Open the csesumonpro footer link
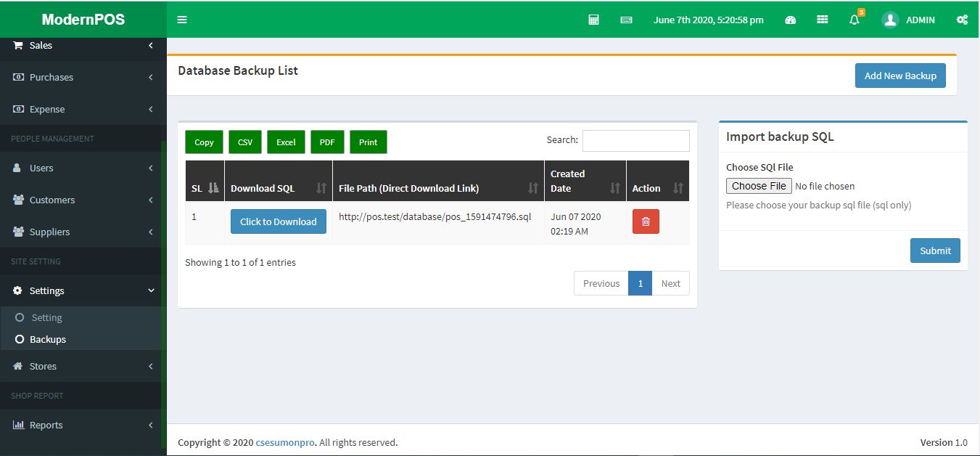This screenshot has width=980, height=456. point(286,442)
